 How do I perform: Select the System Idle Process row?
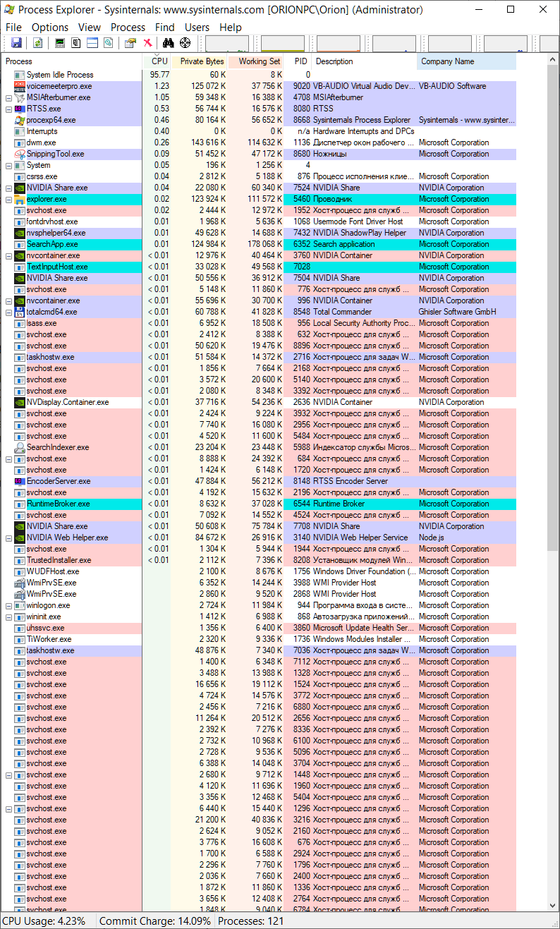pyautogui.click(x=259, y=75)
